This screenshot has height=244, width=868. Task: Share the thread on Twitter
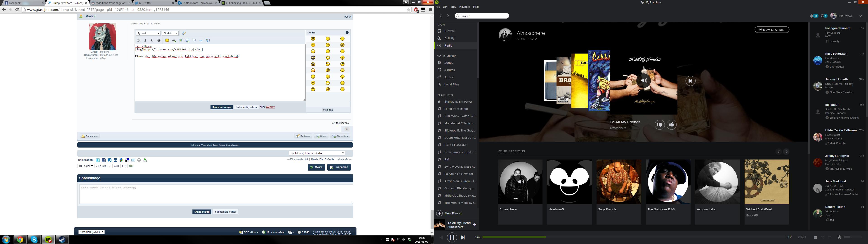point(98,160)
